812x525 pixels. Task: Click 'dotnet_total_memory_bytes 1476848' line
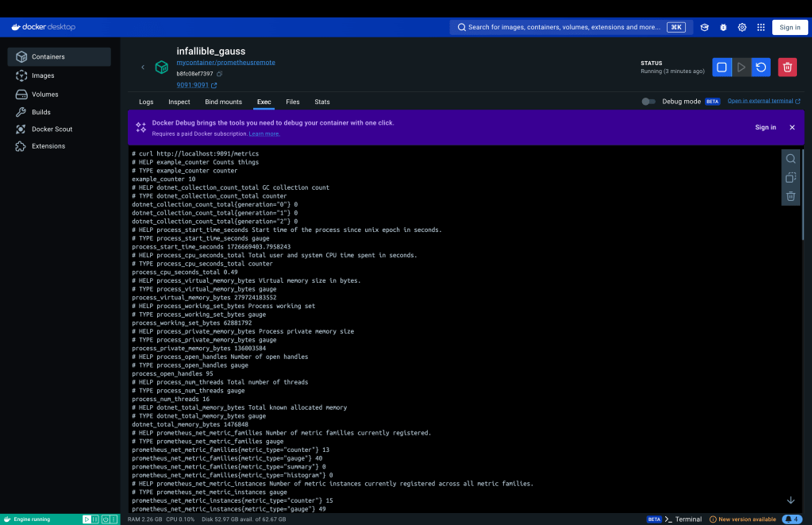click(x=190, y=424)
